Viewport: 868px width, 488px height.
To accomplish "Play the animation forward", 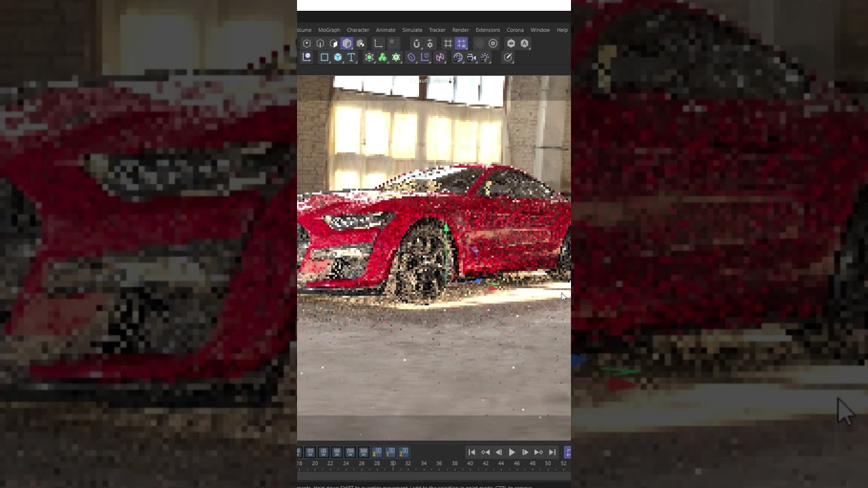I will click(x=512, y=452).
